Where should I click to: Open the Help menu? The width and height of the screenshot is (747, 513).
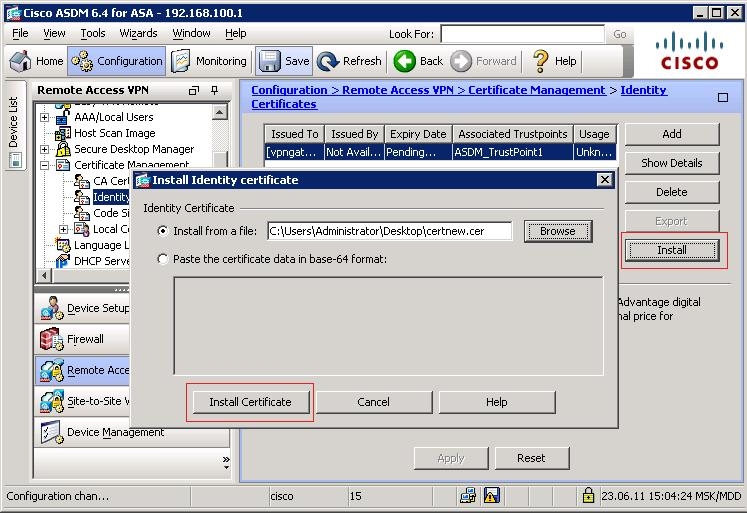[x=236, y=33]
